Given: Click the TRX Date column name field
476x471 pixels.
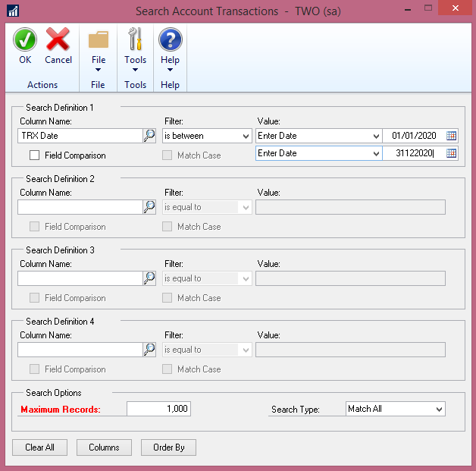Looking at the screenshot, I should pos(80,136).
